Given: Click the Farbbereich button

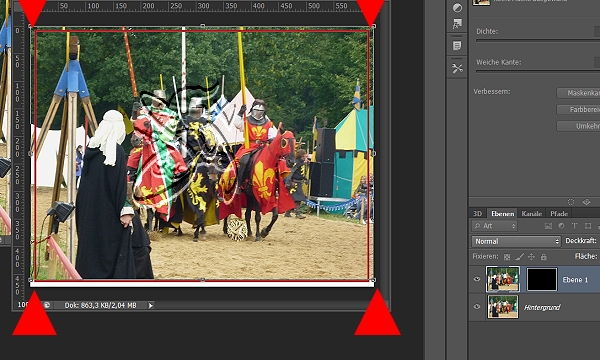Looking at the screenshot, I should point(578,109).
